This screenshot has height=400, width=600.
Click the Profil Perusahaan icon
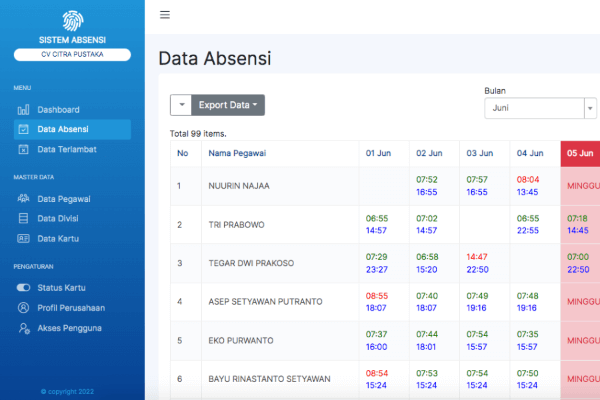pyautogui.click(x=24, y=307)
